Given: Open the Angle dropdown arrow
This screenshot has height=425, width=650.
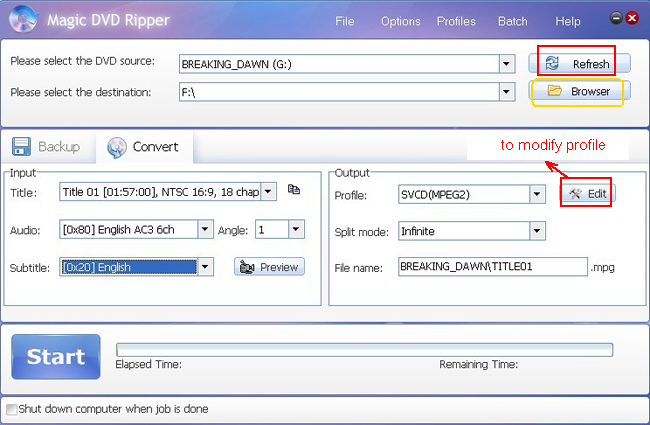Looking at the screenshot, I should (296, 229).
